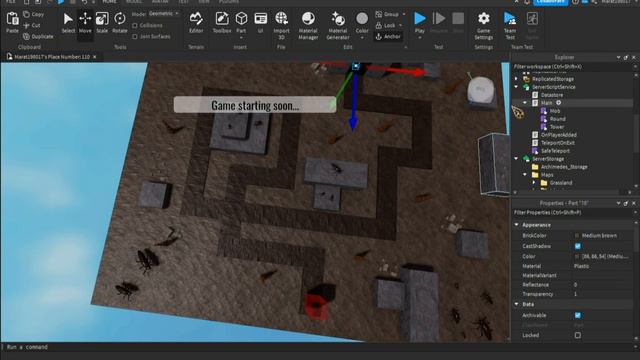Collapse the ServerStorage node

click(x=516, y=159)
